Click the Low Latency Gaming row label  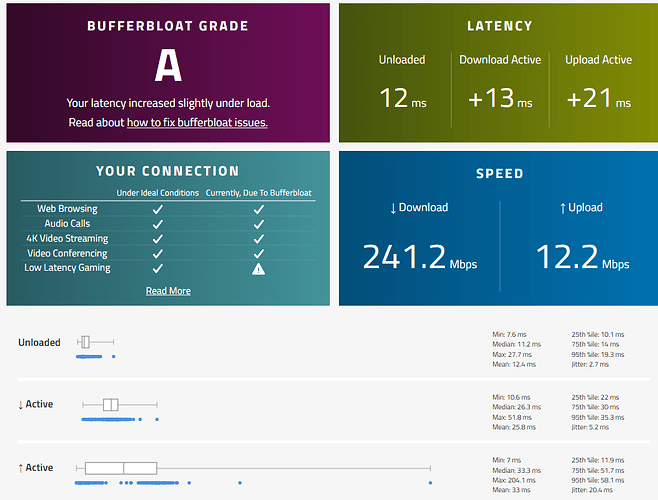(x=67, y=268)
